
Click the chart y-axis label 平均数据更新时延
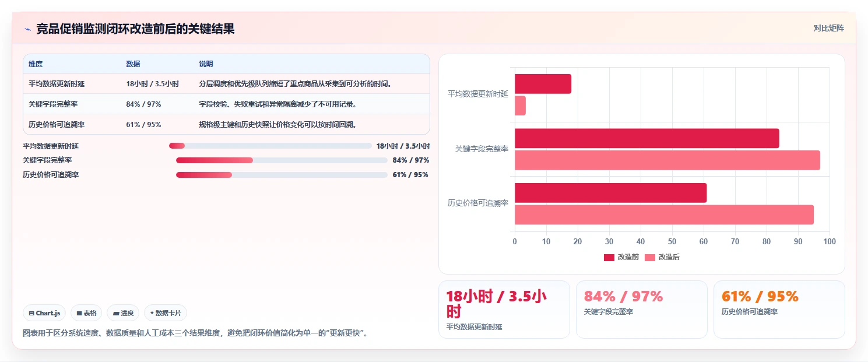(478, 94)
